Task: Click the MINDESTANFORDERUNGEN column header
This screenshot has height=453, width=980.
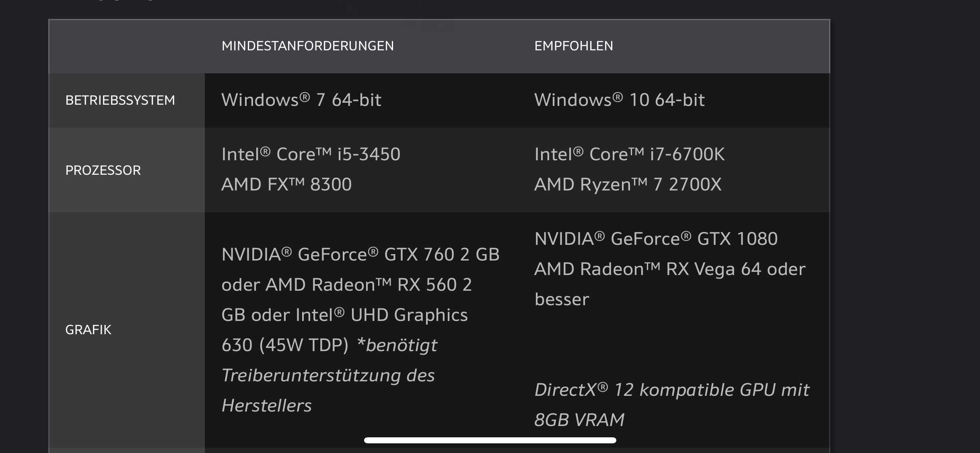Action: (x=308, y=46)
